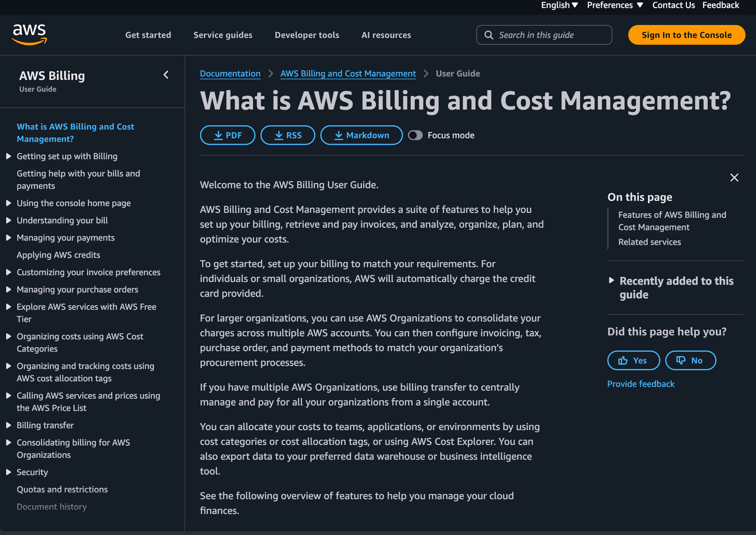The image size is (756, 535).
Task: Expand Using the console home page
Action: tap(9, 203)
